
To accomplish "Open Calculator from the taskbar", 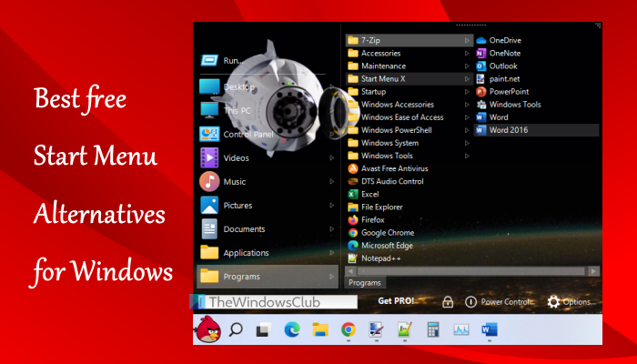I will point(433,329).
